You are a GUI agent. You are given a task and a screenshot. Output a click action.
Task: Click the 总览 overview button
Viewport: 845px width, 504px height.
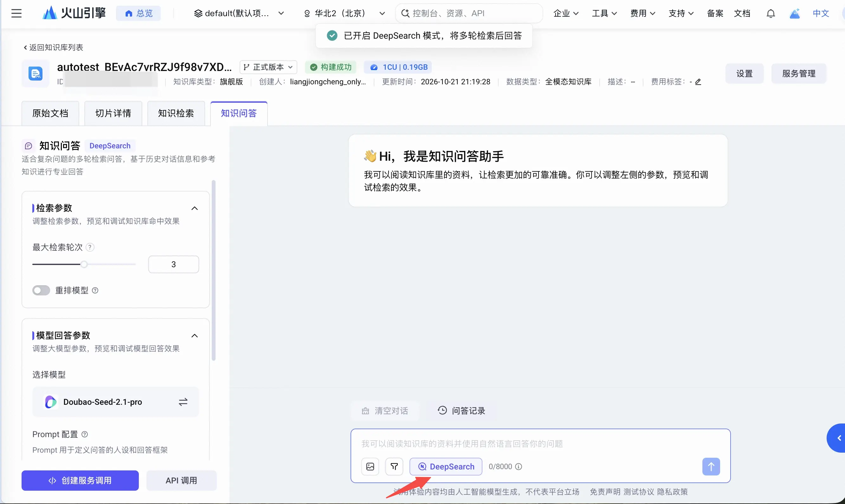pos(139,13)
